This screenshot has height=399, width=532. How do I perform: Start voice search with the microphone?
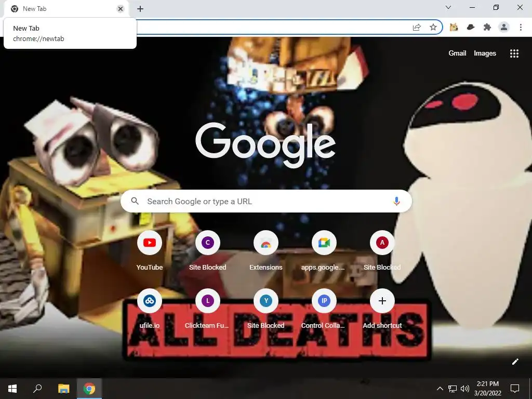click(396, 201)
